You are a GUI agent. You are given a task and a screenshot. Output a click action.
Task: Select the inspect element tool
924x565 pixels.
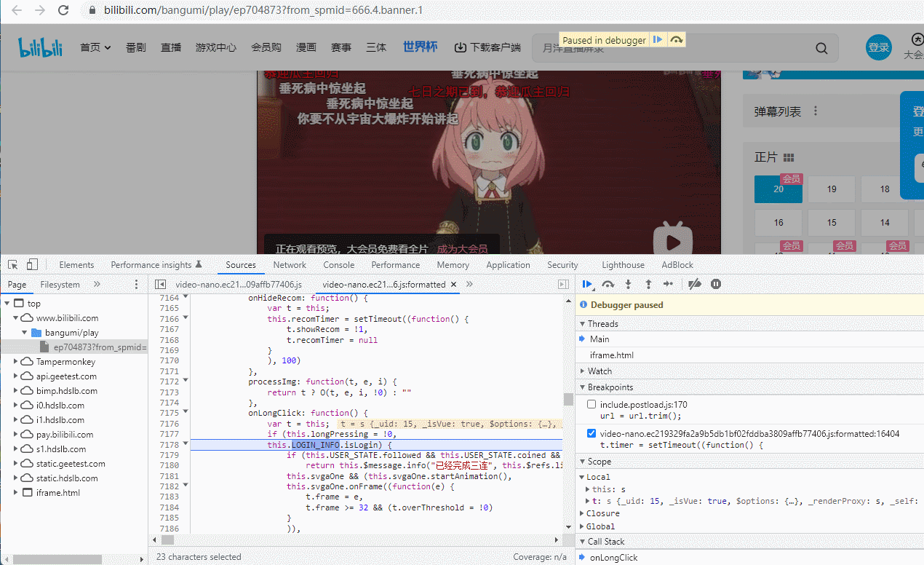[13, 264]
